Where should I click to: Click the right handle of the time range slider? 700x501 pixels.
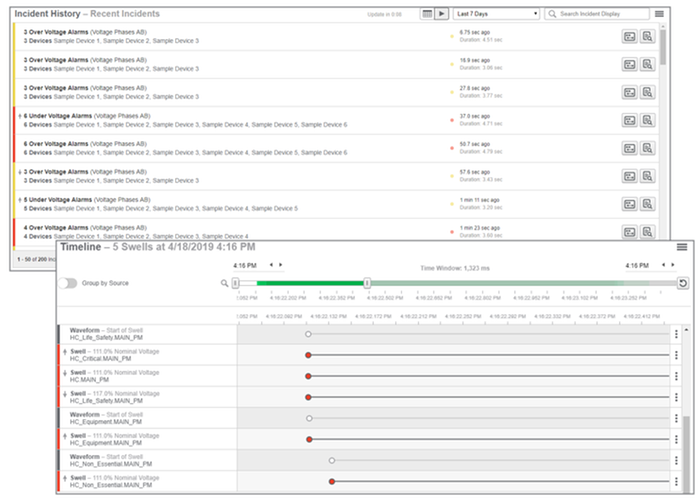click(x=367, y=283)
